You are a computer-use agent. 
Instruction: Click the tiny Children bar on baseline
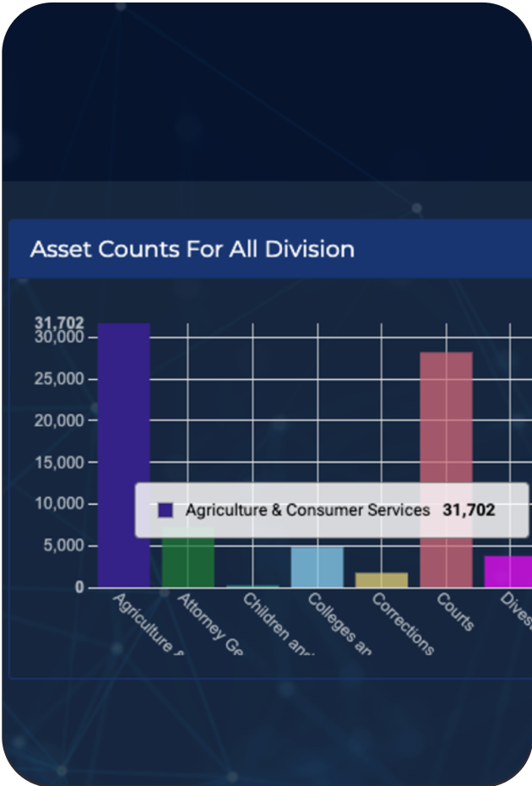point(252,586)
